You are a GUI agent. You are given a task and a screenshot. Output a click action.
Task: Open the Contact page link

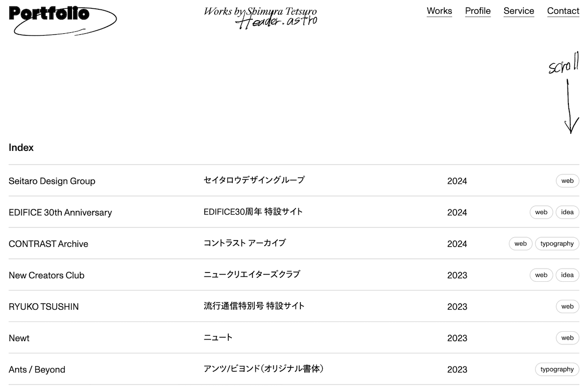pos(563,11)
